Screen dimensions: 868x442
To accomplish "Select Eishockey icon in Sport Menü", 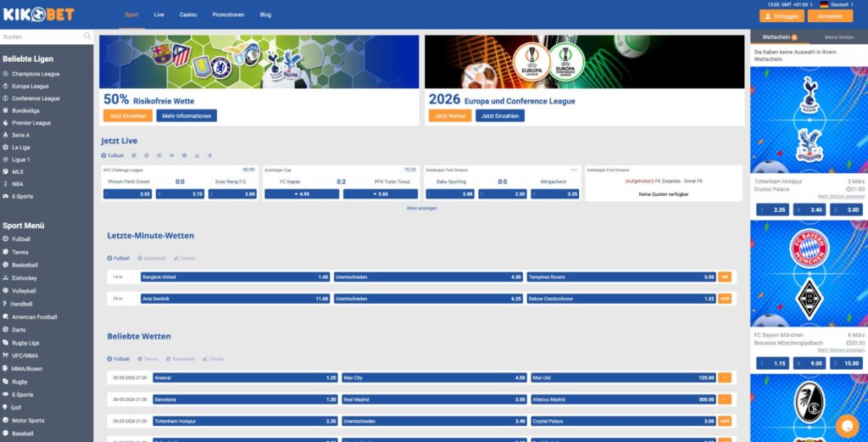I will (x=6, y=278).
